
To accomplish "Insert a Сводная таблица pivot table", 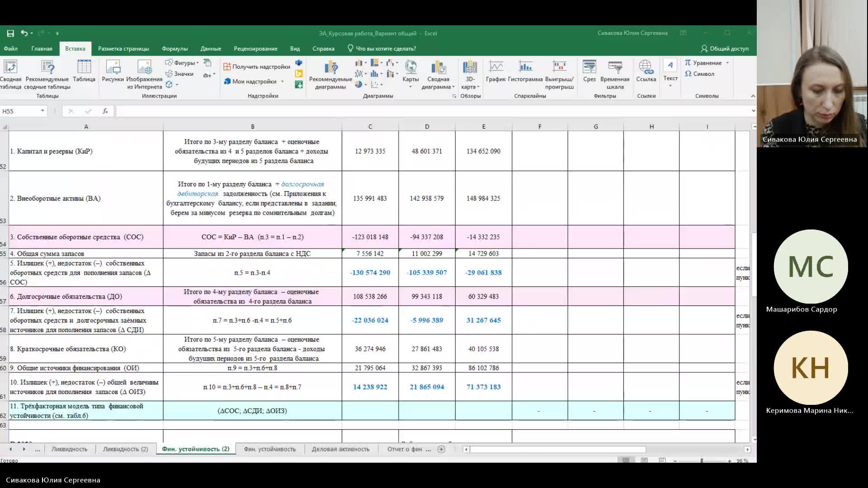I will point(10,75).
